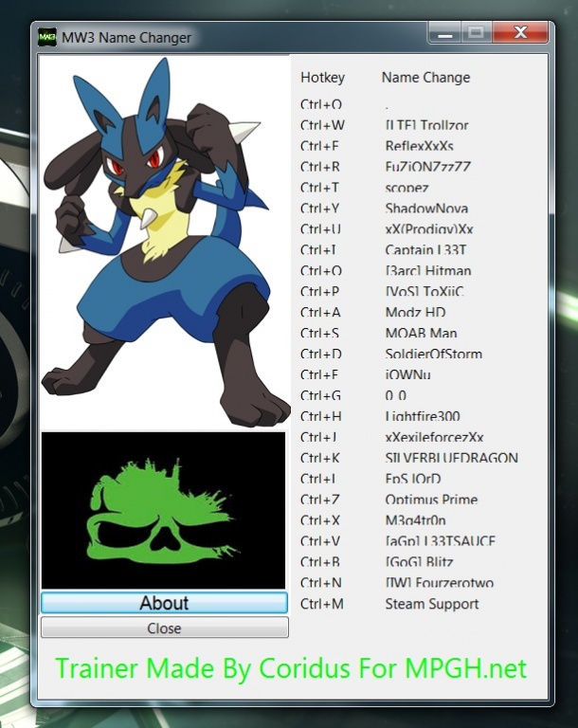Select the '[3arc] Hitman' name entry
This screenshot has height=728, width=578.
coord(428,271)
